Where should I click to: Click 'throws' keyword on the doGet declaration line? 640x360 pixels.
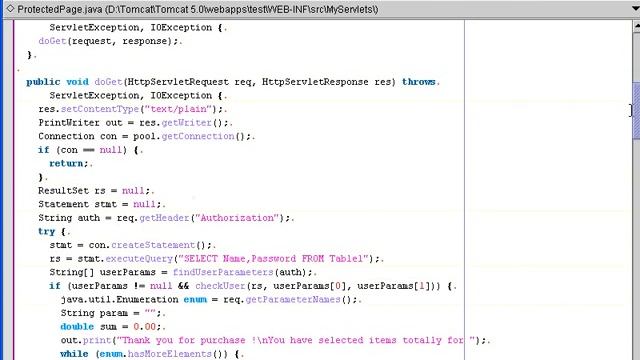pos(419,82)
